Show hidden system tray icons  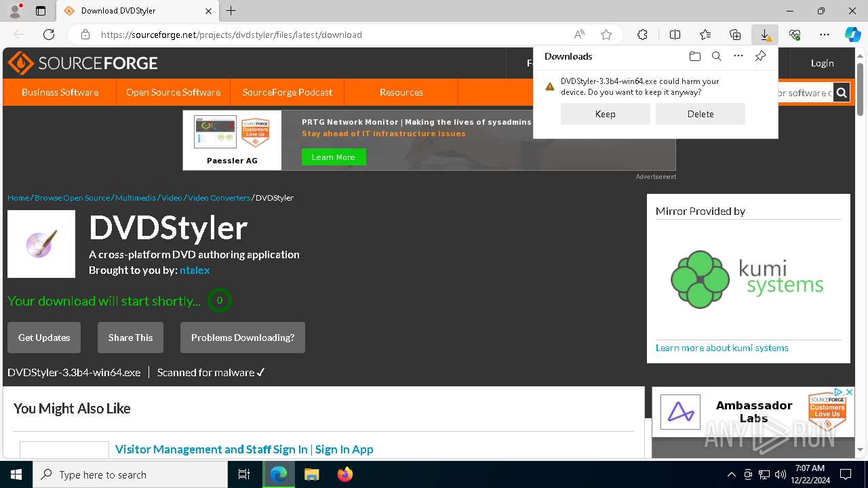pyautogui.click(x=731, y=474)
